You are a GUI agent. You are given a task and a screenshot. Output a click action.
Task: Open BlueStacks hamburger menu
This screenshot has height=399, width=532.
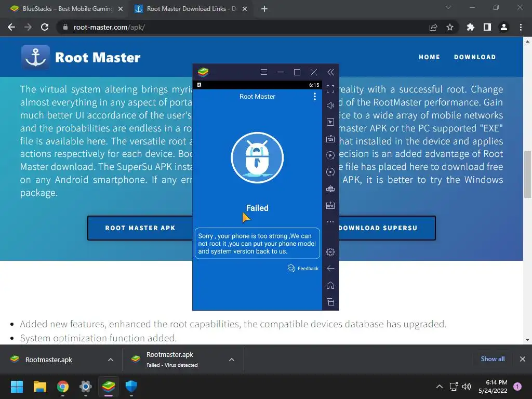[263, 72]
